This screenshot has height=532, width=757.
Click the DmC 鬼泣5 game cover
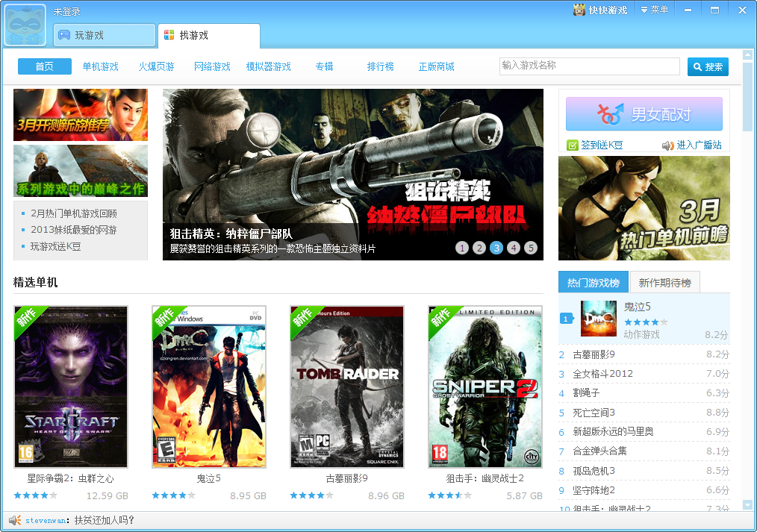pyautogui.click(x=209, y=387)
